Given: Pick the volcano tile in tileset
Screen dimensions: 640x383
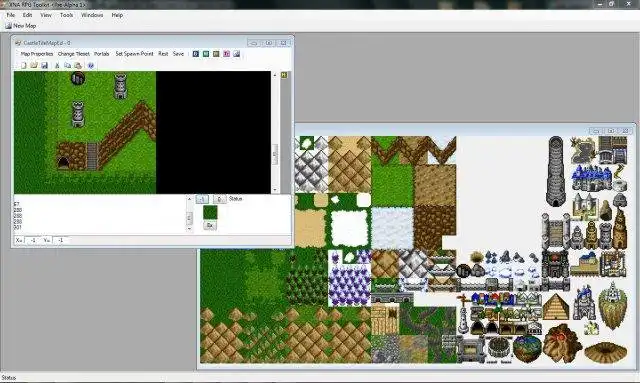Looking at the screenshot, I should click(562, 344).
